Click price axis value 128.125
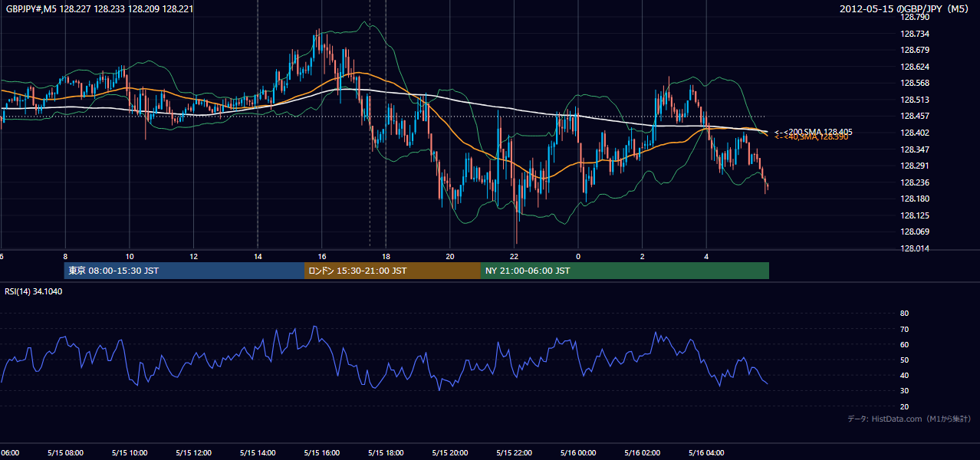 [x=916, y=215]
